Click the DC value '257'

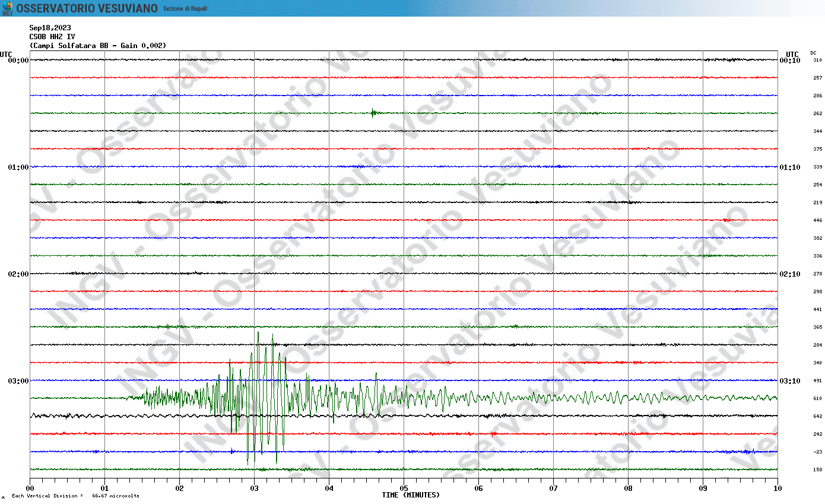pos(817,78)
